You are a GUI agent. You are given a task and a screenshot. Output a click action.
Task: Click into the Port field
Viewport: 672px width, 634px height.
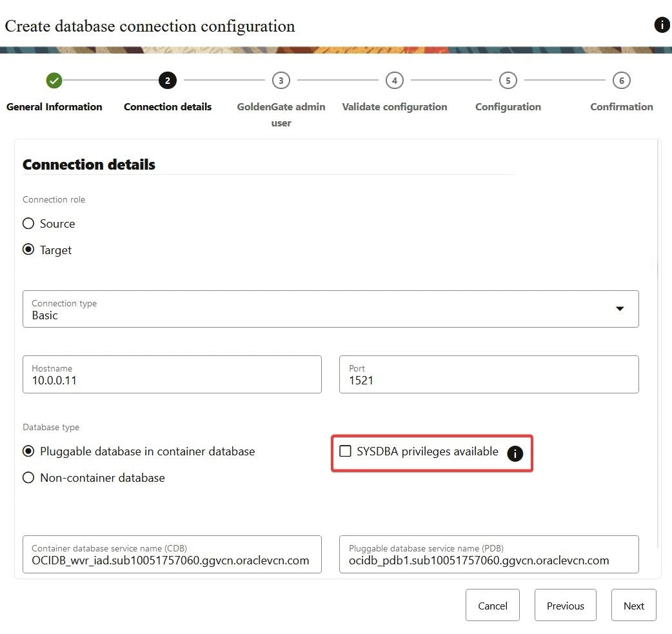488,380
